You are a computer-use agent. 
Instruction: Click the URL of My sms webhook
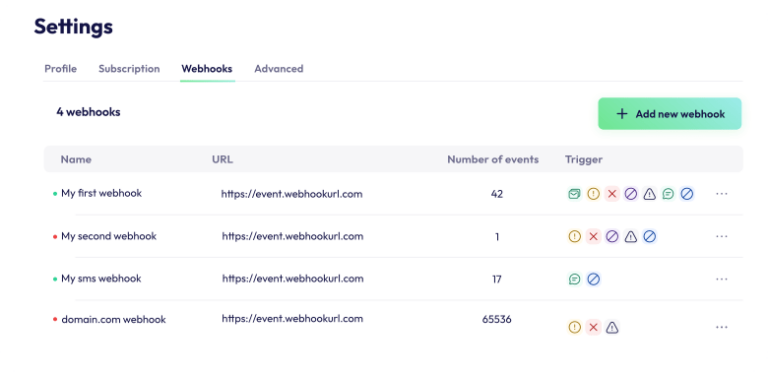[293, 279]
